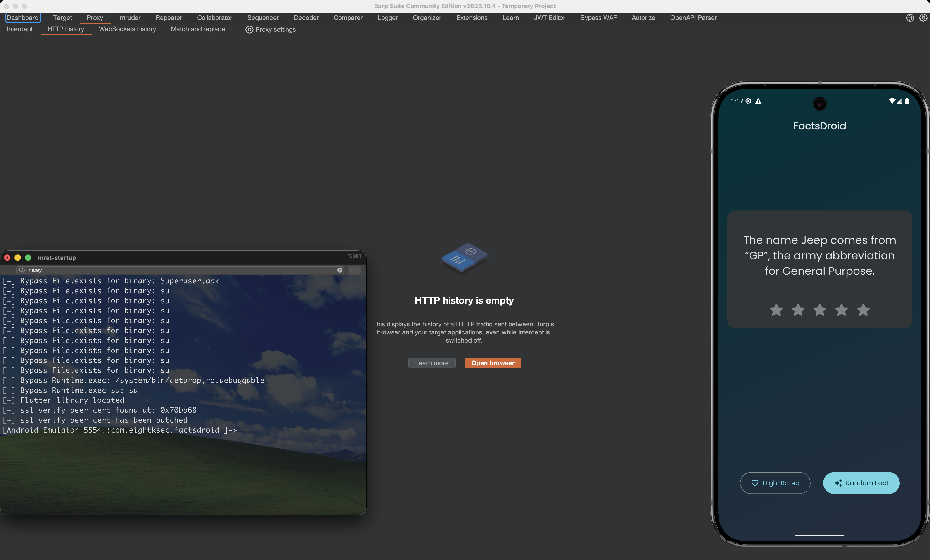This screenshot has width=930, height=560.
Task: Select WebSockets history tab
Action: pyautogui.click(x=128, y=29)
